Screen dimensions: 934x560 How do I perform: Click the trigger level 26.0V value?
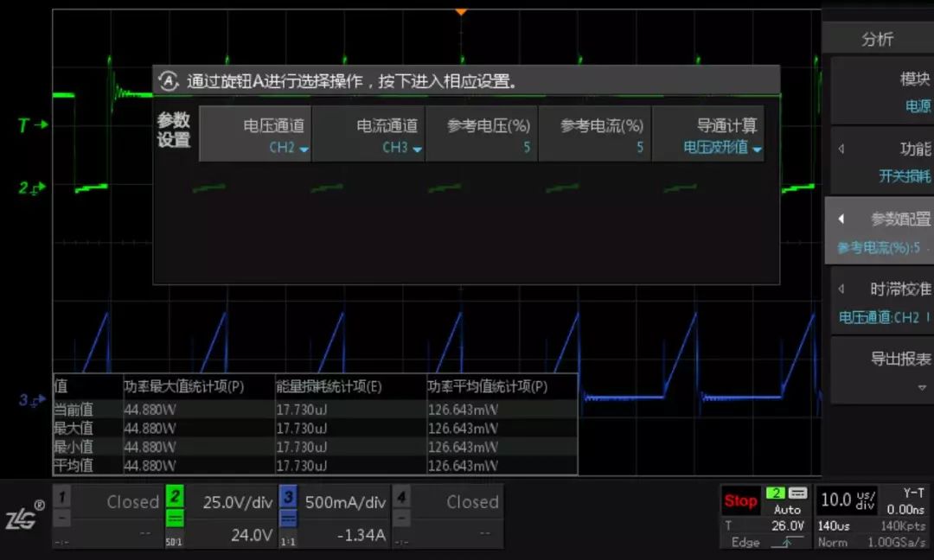pyautogui.click(x=788, y=525)
